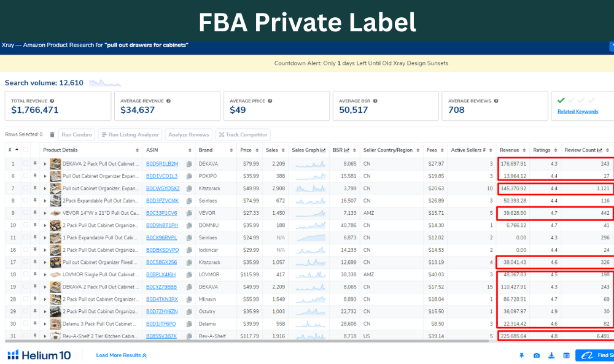Select the POKIPO row checkbox
This screenshot has height=364, width=614.
26,176
